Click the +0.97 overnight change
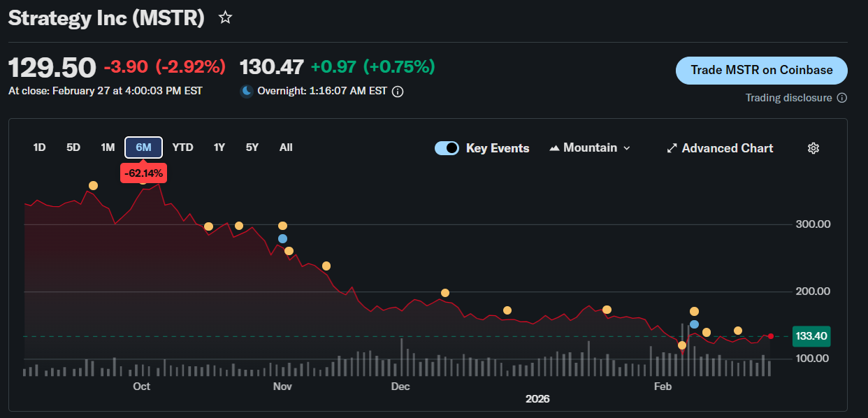868x418 pixels. point(333,67)
